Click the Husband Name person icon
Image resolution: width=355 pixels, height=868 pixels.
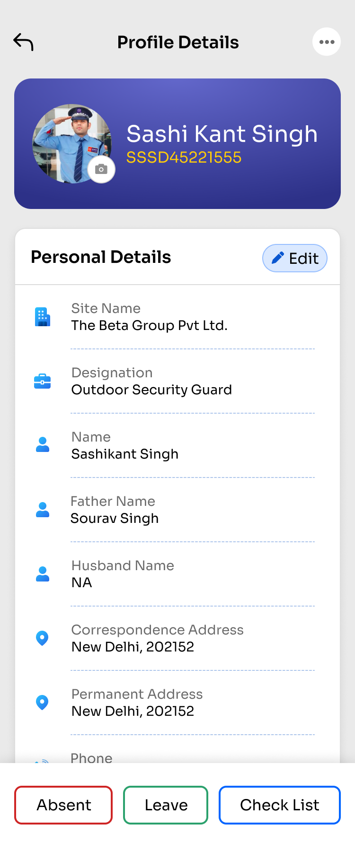(43, 573)
